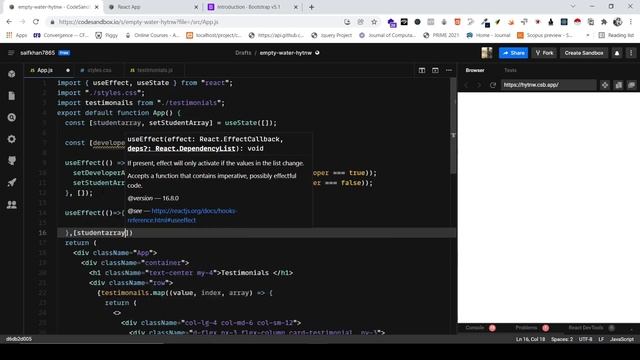The width and height of the screenshot is (640, 360).
Task: Click username saifkhan7865
Action: pyautogui.click(x=38, y=53)
